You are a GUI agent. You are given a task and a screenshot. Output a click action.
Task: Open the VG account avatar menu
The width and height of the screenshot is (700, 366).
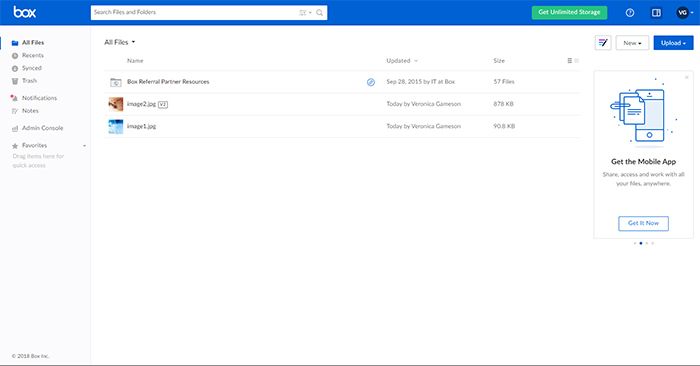[684, 12]
